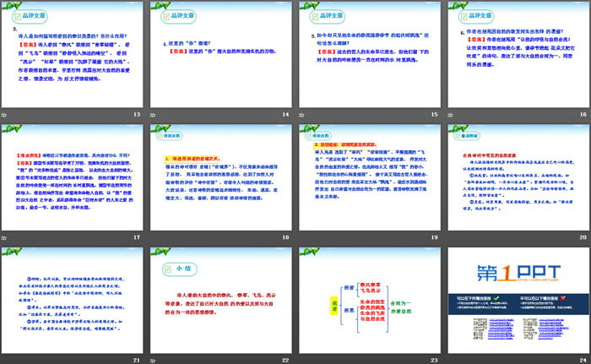Click the animation star icon under slide 16
The height and width of the screenshot is (364, 591).
click(x=450, y=115)
